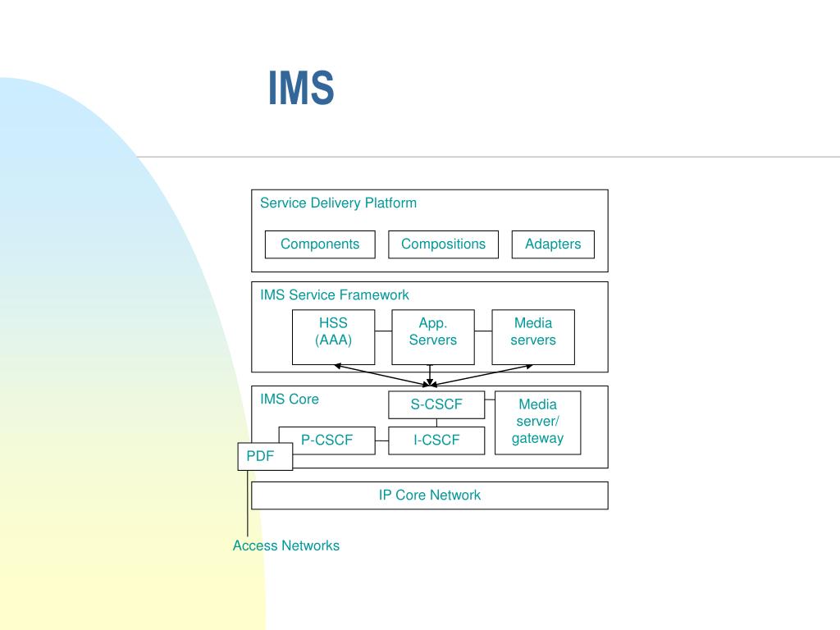This screenshot has height=630, width=840.
Task: Click the Media server/gateway box
Action: [537, 422]
